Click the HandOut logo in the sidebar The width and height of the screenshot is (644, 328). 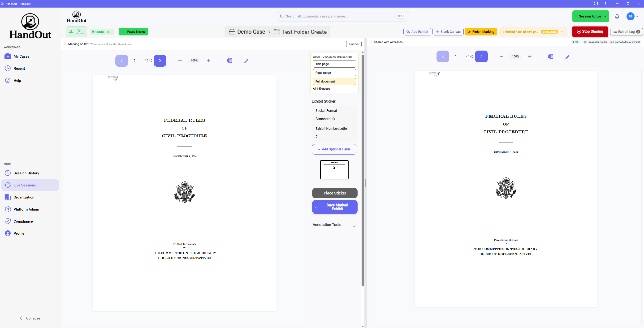coord(30,26)
